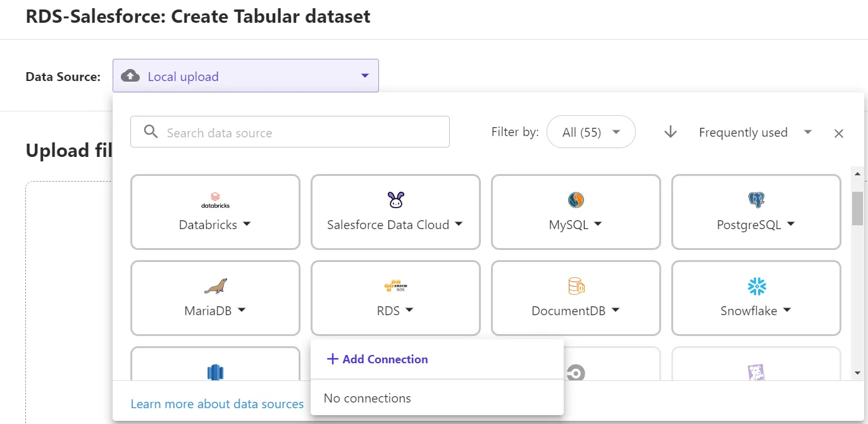Click the PostgreSQL elephant icon
Viewport: 868px width, 424px height.
(756, 200)
